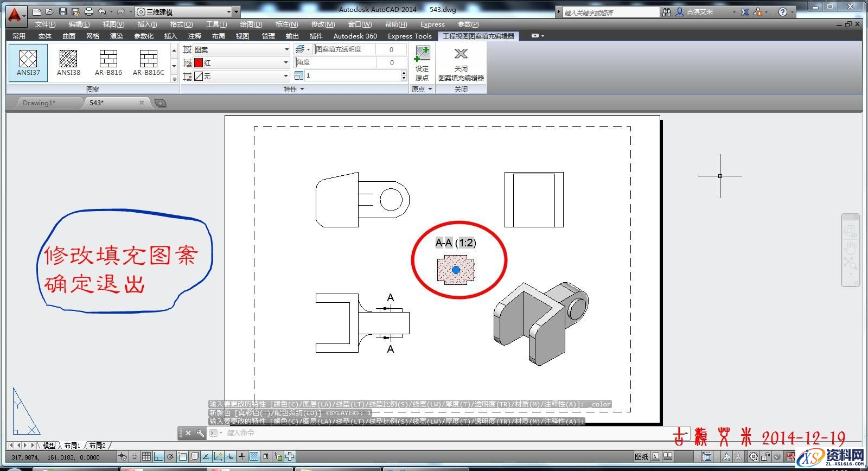Open the 格式(O) menu

point(181,24)
